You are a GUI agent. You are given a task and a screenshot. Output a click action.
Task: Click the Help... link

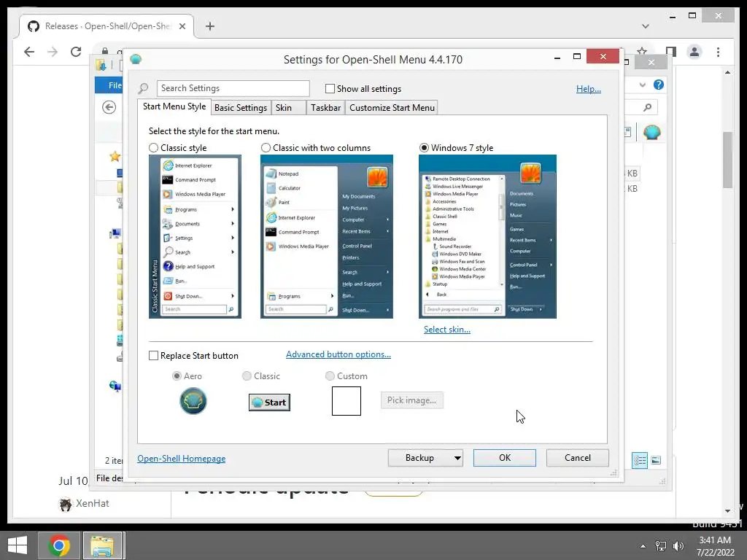(589, 89)
